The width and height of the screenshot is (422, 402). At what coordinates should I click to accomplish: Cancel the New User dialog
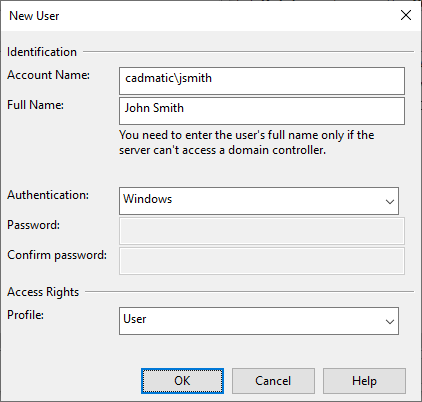tap(273, 381)
